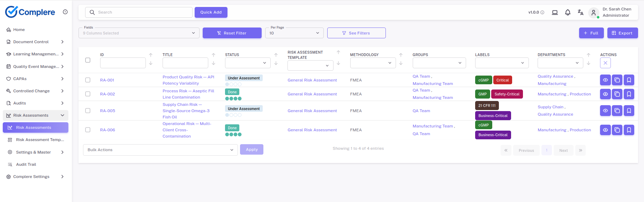Open the Per Page dropdown
Viewport: 644px width, 202px height.
(294, 33)
